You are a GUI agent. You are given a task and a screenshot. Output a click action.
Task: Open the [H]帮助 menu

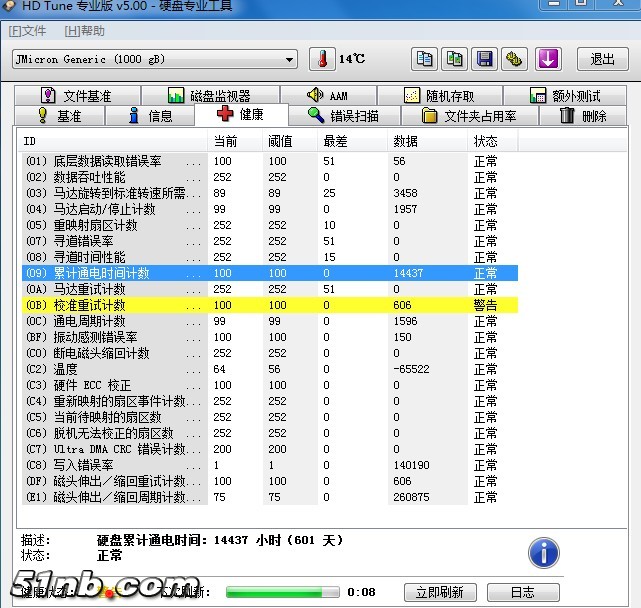(x=85, y=31)
